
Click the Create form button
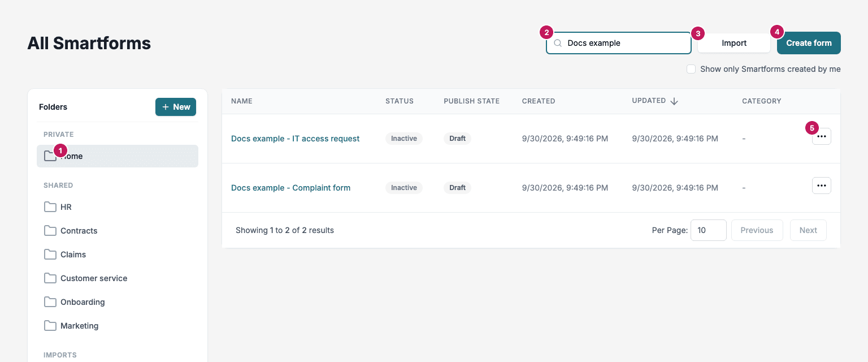click(x=809, y=43)
